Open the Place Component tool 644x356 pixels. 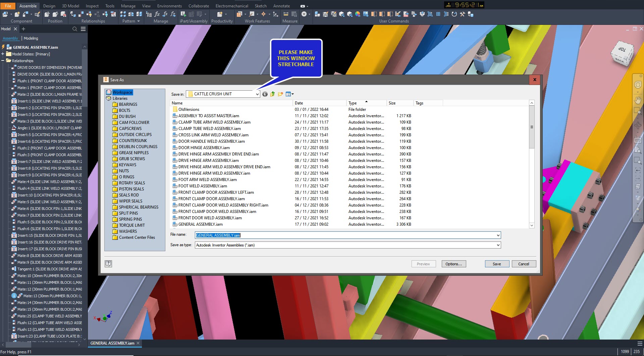(6, 14)
